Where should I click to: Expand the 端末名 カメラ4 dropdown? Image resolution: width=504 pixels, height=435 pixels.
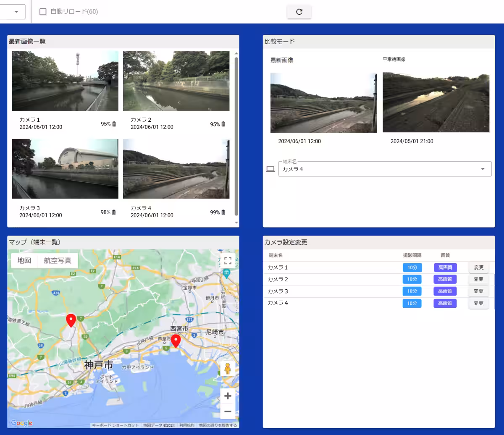click(x=483, y=169)
